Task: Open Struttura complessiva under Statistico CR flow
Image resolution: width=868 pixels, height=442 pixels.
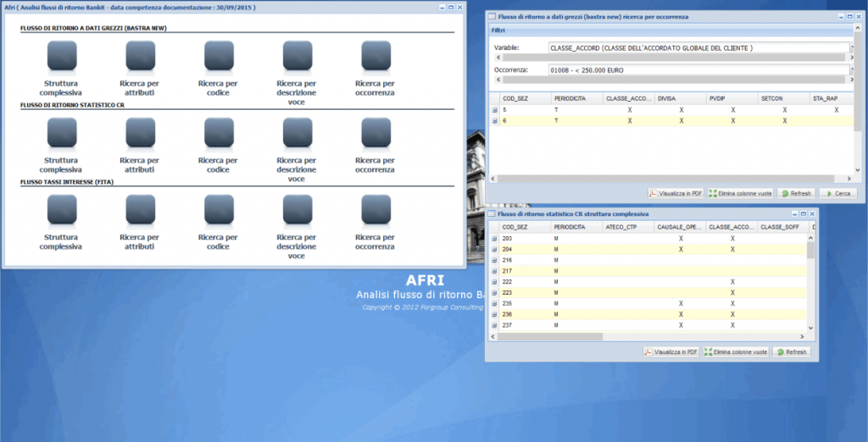Action: pyautogui.click(x=61, y=133)
